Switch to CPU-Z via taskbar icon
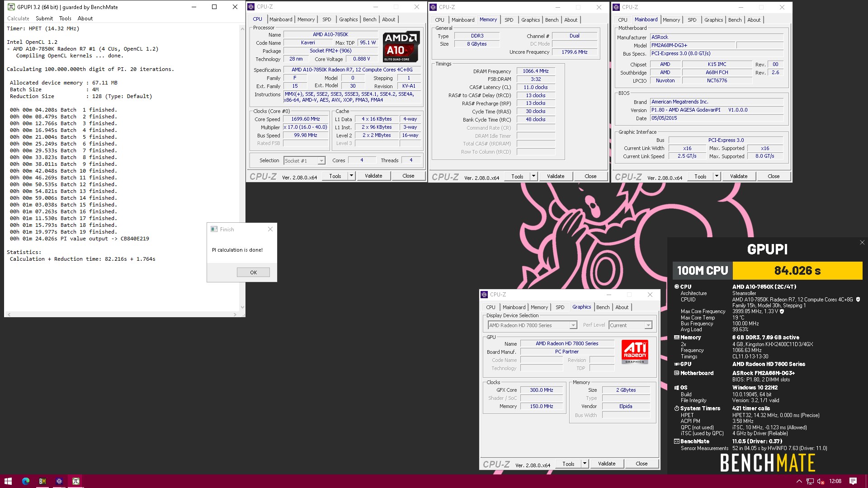 pyautogui.click(x=59, y=481)
